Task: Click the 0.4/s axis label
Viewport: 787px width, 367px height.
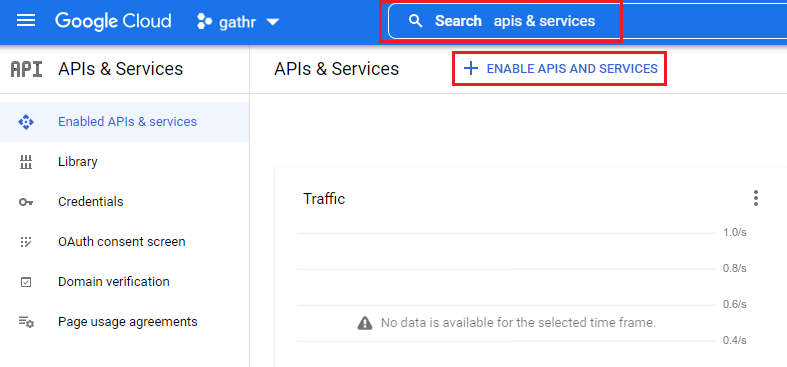Action: click(x=735, y=340)
